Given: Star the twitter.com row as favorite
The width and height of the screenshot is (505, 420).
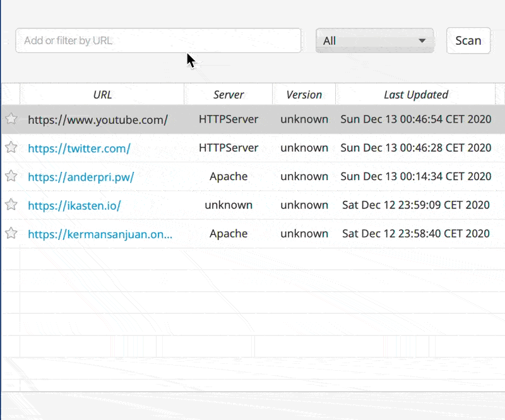Looking at the screenshot, I should point(11,148).
